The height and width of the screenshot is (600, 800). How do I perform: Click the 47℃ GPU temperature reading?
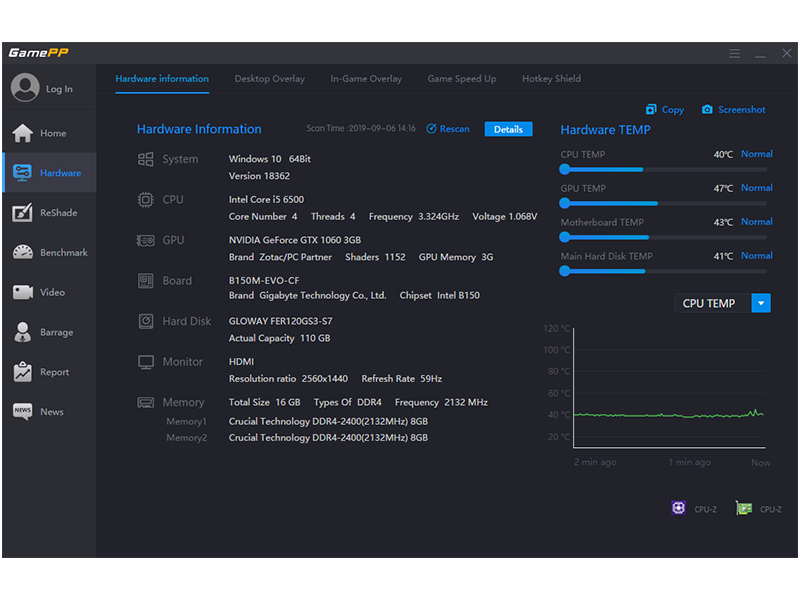point(723,188)
